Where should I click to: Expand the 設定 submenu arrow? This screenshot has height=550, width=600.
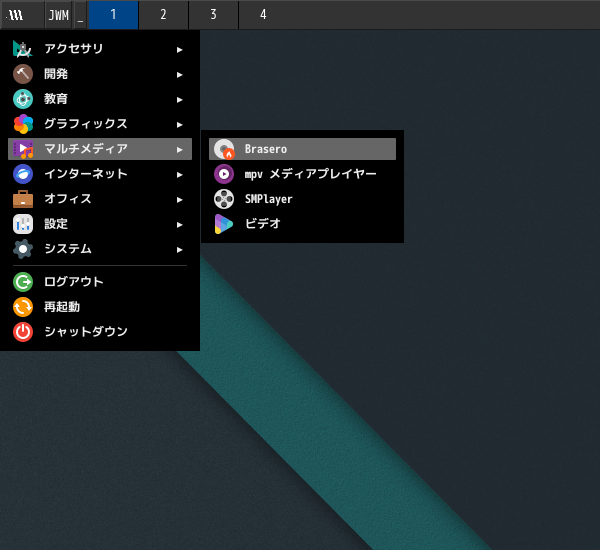[179, 225]
